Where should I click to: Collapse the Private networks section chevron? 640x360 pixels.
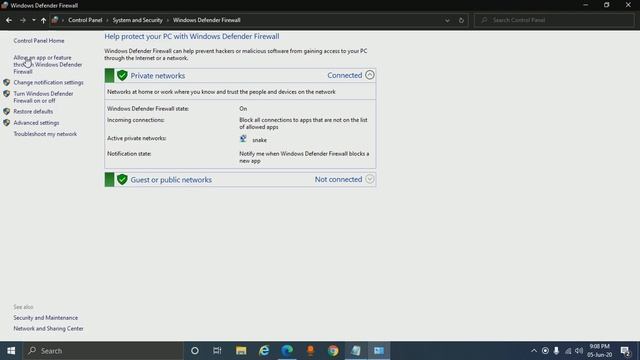[369, 75]
